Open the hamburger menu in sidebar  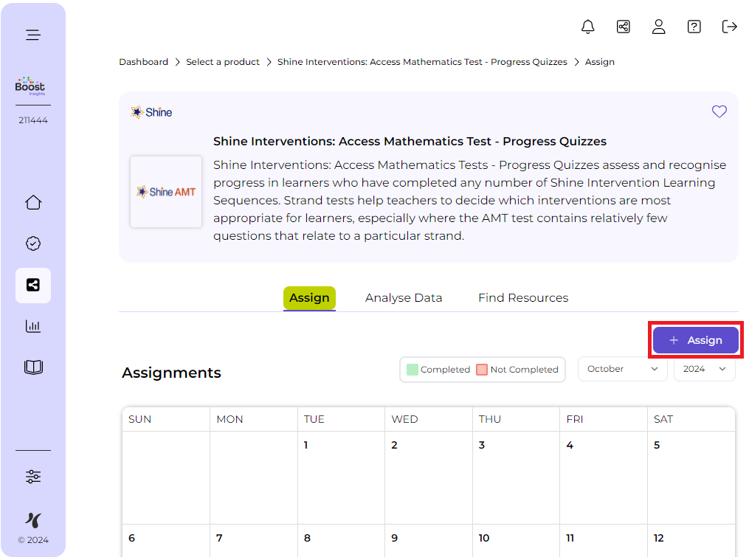pyautogui.click(x=33, y=35)
